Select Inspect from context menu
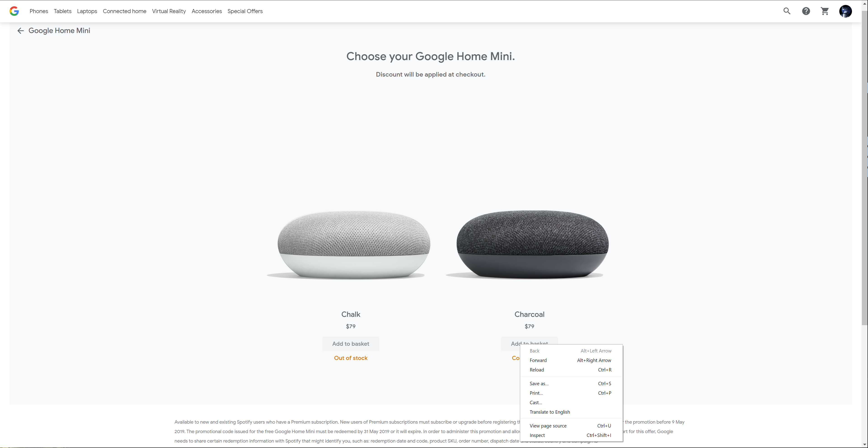 tap(537, 435)
